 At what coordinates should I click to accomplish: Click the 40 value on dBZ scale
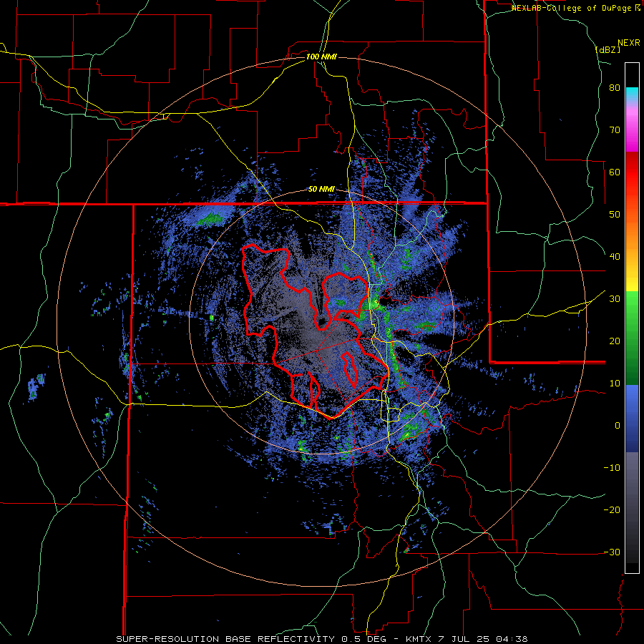tap(615, 257)
